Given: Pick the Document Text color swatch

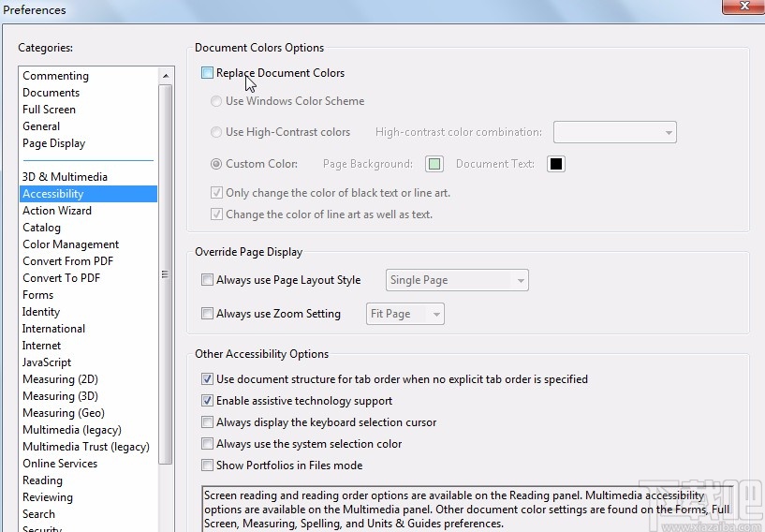Looking at the screenshot, I should click(555, 164).
